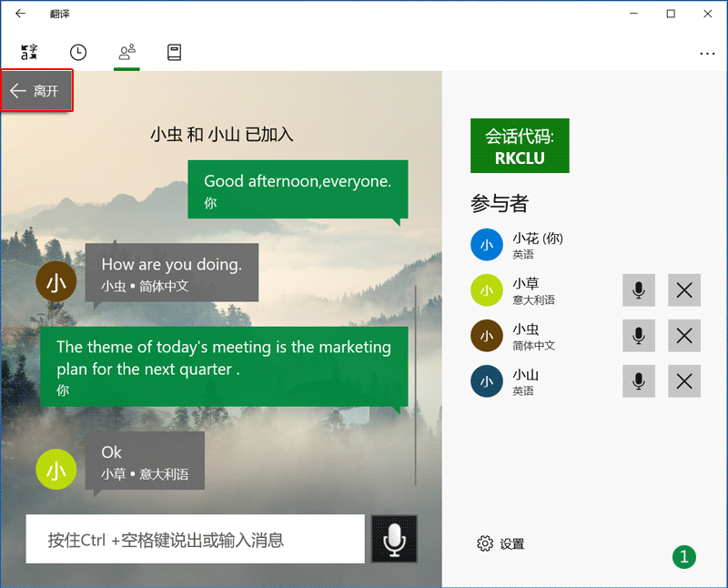Mute 小虫's microphone

[x=639, y=336]
